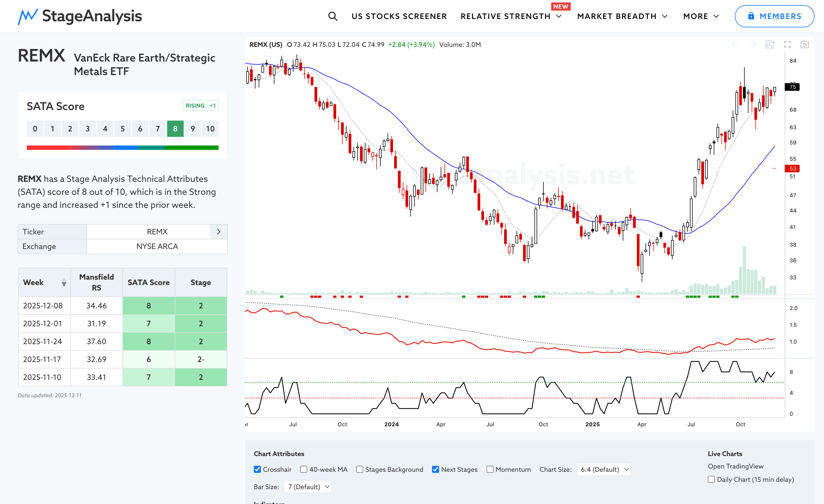The image size is (824, 504).
Task: Open the Bar Size dropdown
Action: click(x=307, y=487)
